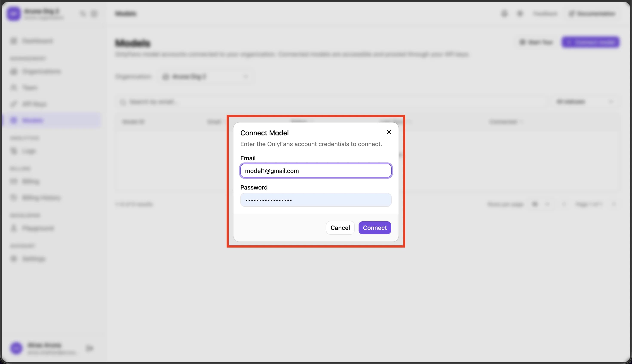Click the Email field label
This screenshot has width=632, height=364.
[248, 158]
